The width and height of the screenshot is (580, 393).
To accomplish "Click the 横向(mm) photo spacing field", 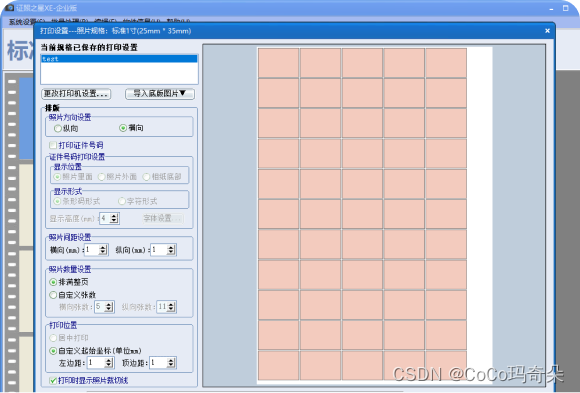I will pos(92,250).
